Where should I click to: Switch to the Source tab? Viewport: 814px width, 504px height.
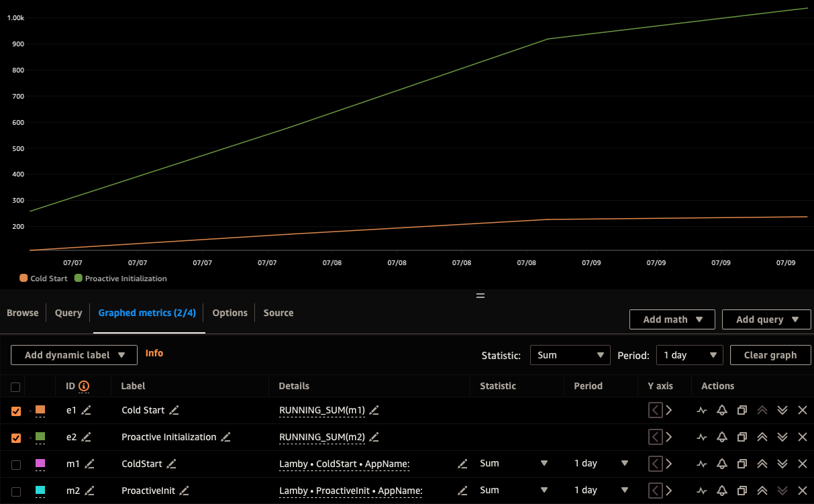[278, 313]
